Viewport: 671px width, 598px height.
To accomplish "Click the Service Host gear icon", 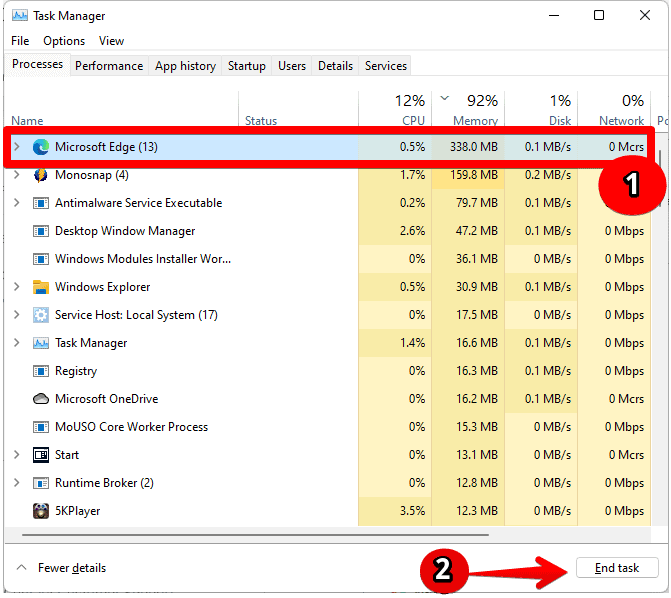I will point(41,315).
